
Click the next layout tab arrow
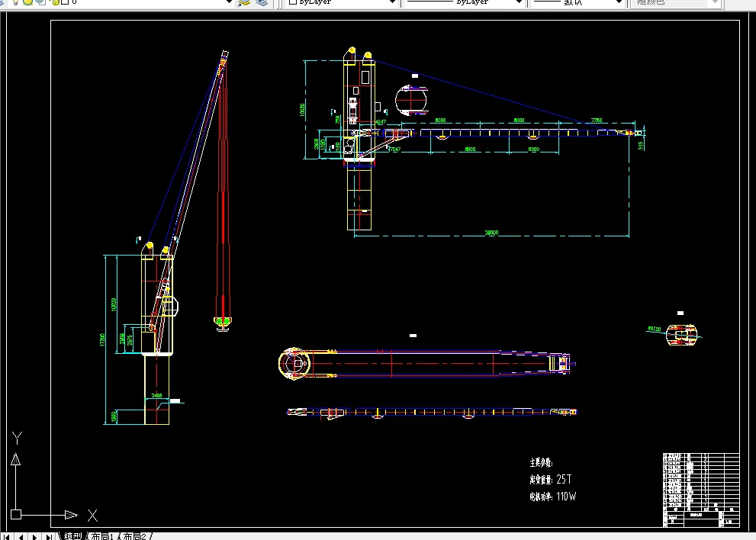pos(34,537)
